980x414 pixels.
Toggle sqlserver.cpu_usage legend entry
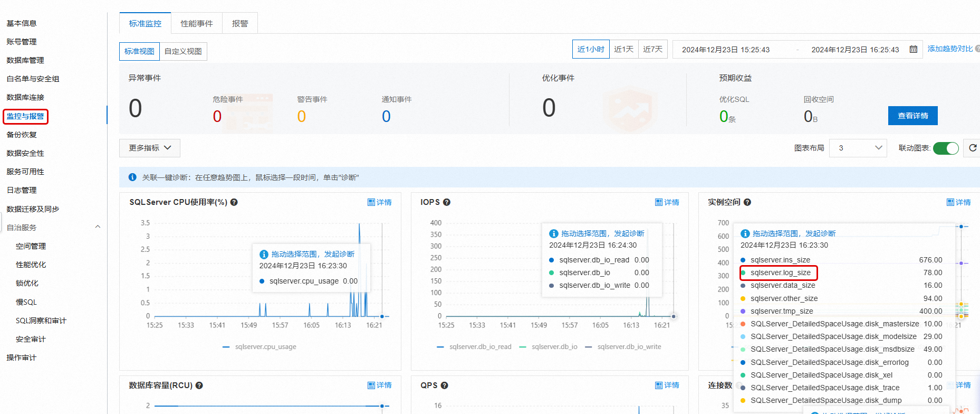point(260,347)
